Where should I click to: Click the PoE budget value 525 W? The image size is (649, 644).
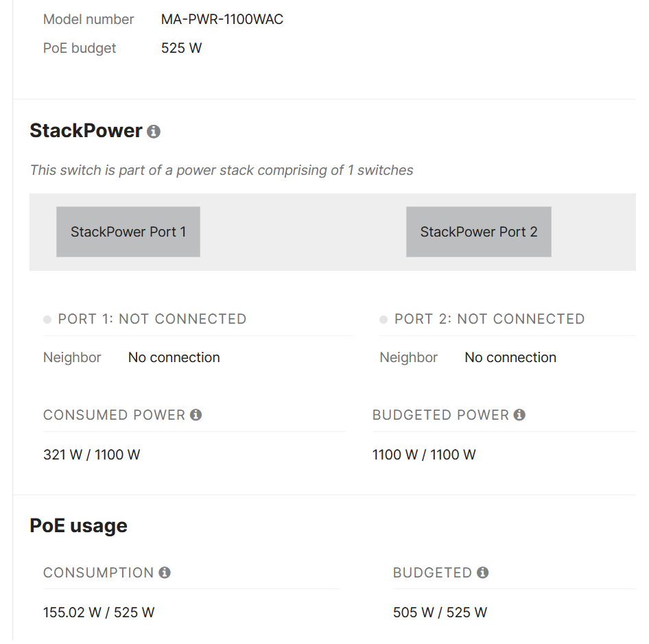point(181,48)
